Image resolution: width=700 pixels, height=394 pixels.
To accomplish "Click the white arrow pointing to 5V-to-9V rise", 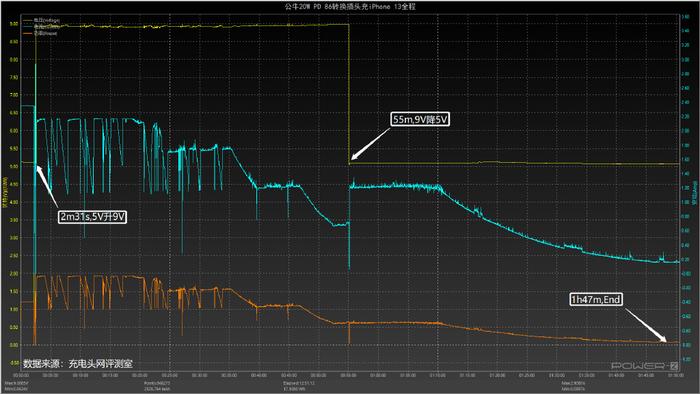I will [47, 187].
